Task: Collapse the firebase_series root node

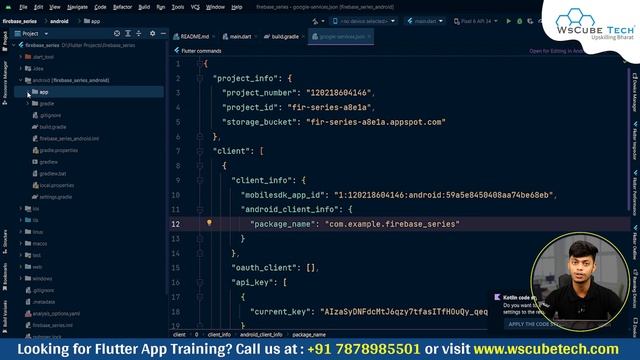Action: coord(14,45)
